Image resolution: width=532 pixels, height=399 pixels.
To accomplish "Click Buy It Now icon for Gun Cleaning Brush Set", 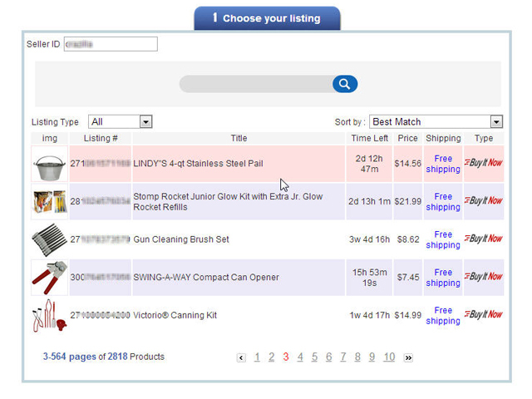I will pyautogui.click(x=484, y=239).
